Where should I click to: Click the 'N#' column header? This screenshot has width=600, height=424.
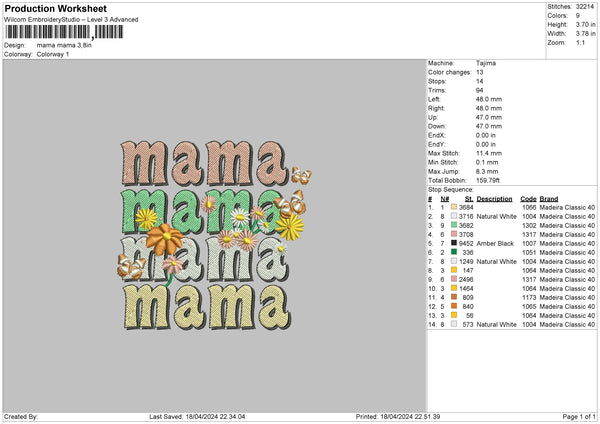445,199
